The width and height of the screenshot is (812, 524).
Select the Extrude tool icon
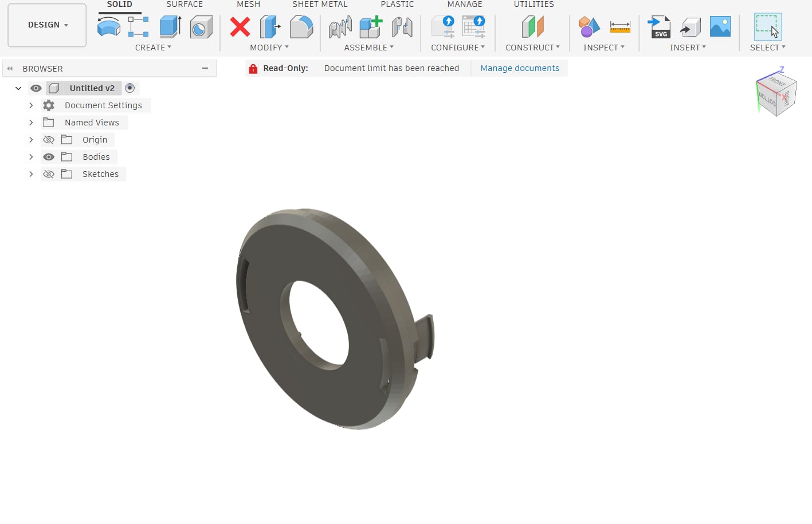(x=170, y=27)
